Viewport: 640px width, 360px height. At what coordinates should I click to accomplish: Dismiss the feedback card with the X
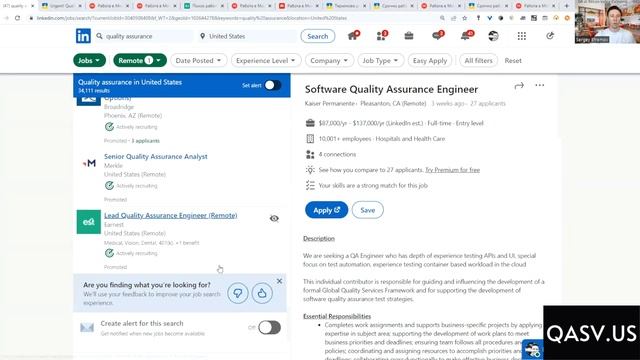click(x=279, y=281)
